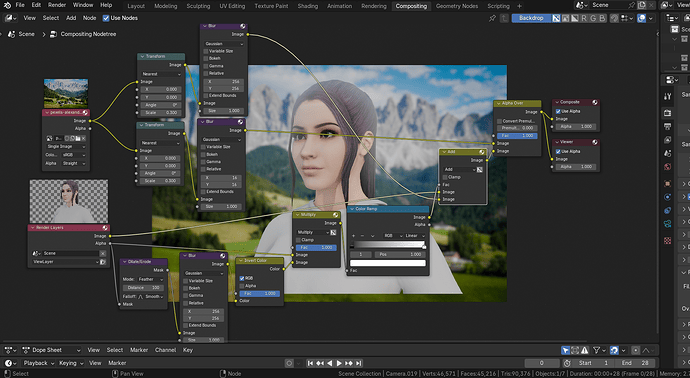Click the new scene icon beside Scene field
The image size is (690, 378).
pyautogui.click(x=642, y=5)
